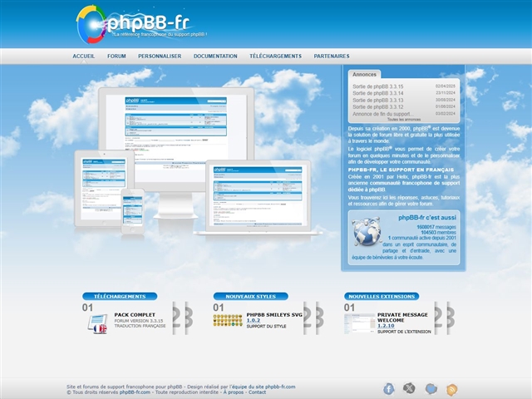This screenshot has height=399, width=532.
Task: Open the orange RSS feed icon
Action: [451, 390]
